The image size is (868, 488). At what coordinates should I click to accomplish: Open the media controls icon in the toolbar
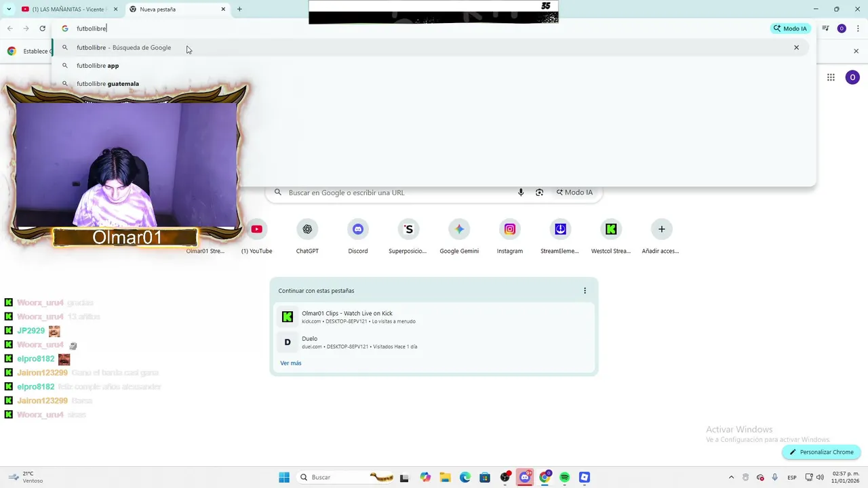pos(825,28)
